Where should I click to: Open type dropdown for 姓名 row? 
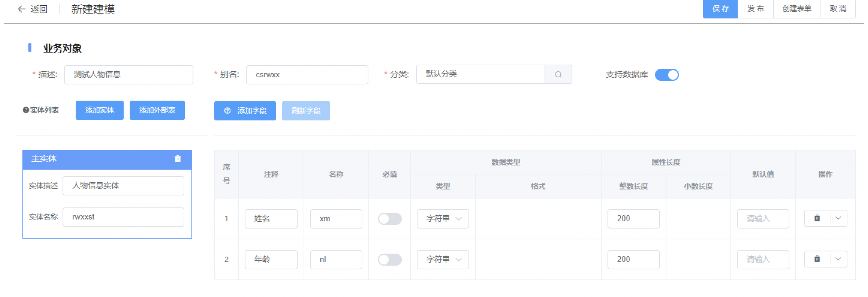point(442,219)
